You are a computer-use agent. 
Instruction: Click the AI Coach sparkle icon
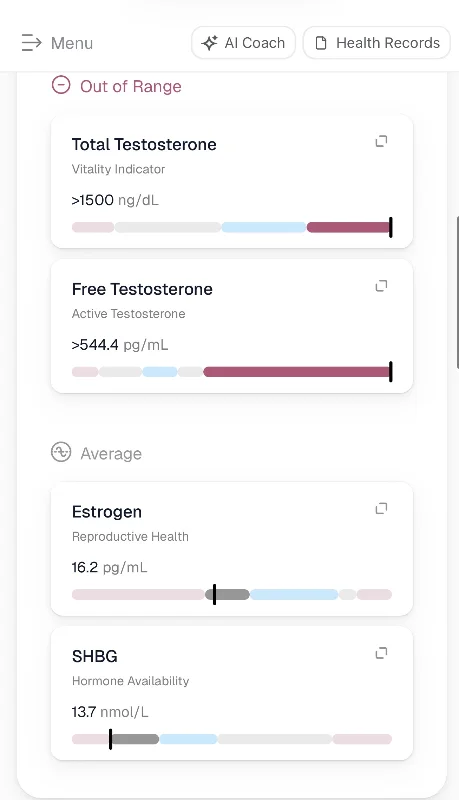point(209,43)
